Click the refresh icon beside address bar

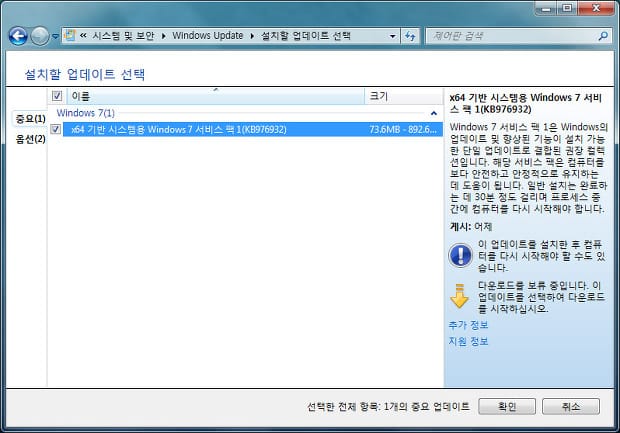pos(411,36)
